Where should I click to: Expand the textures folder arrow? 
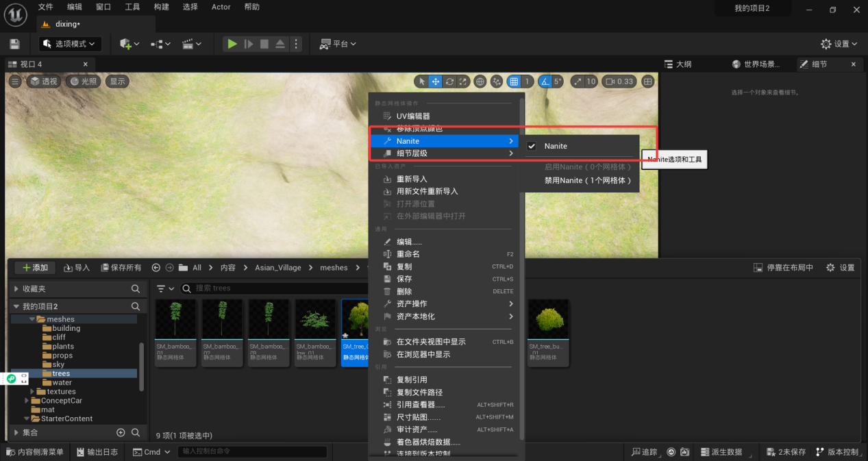pos(32,392)
